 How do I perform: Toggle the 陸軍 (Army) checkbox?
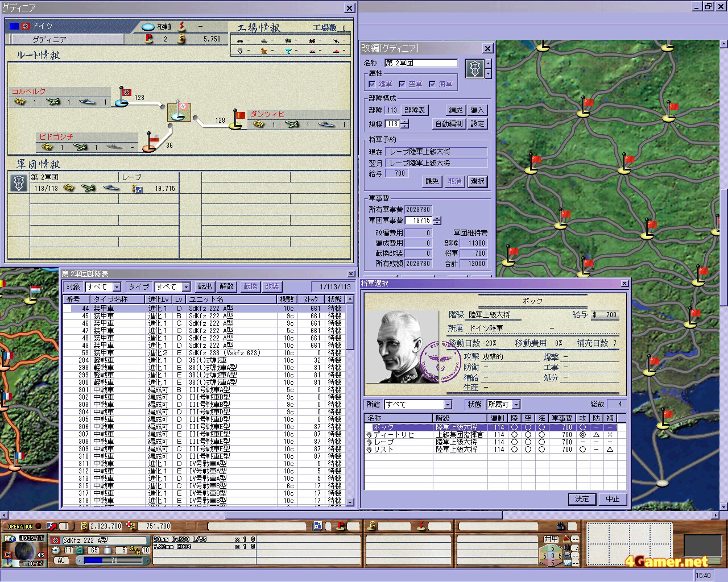coord(373,84)
